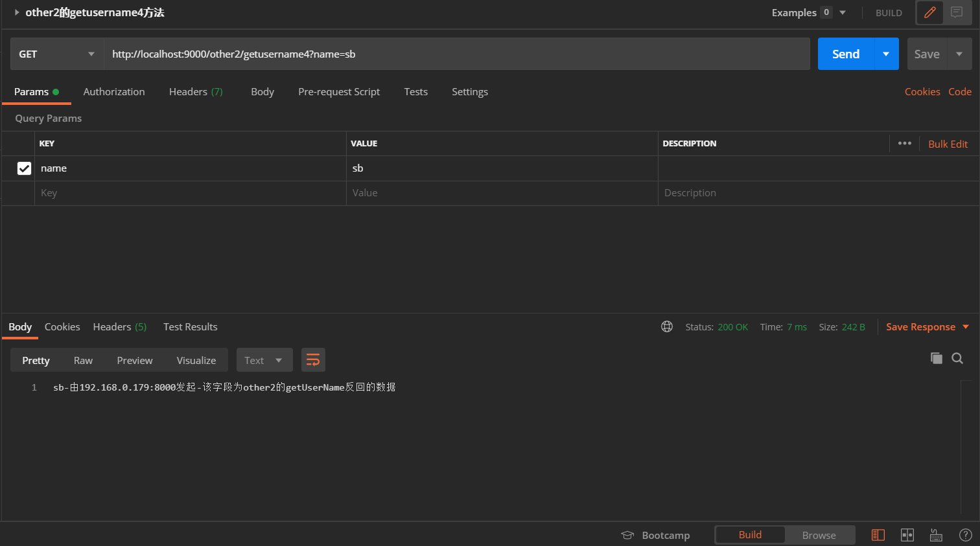980x546 pixels.
Task: Click the 7 ms response time
Action: pos(797,327)
